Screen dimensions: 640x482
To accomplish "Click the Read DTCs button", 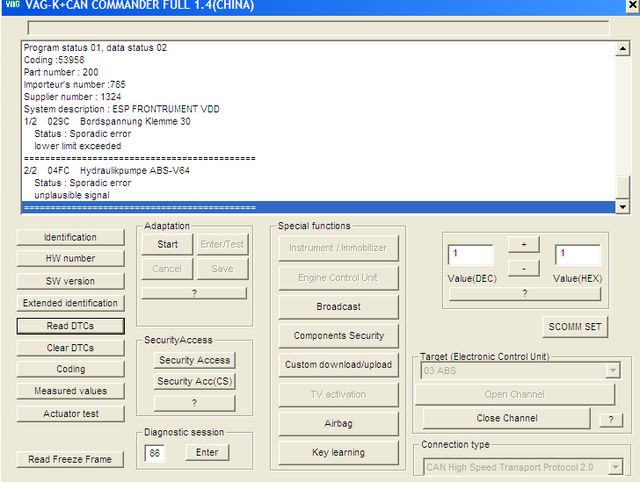I will point(70,326).
